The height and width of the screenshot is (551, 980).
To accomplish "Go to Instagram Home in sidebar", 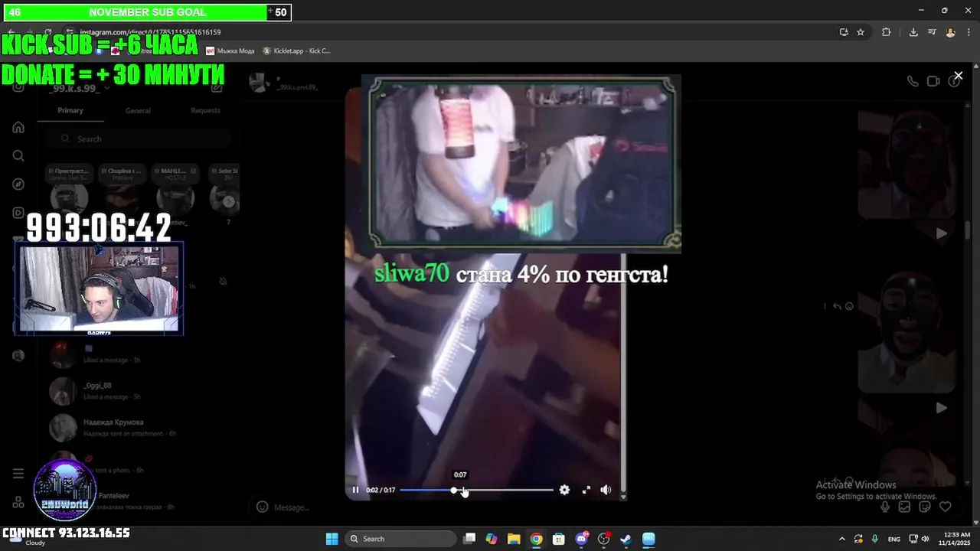I will click(18, 127).
